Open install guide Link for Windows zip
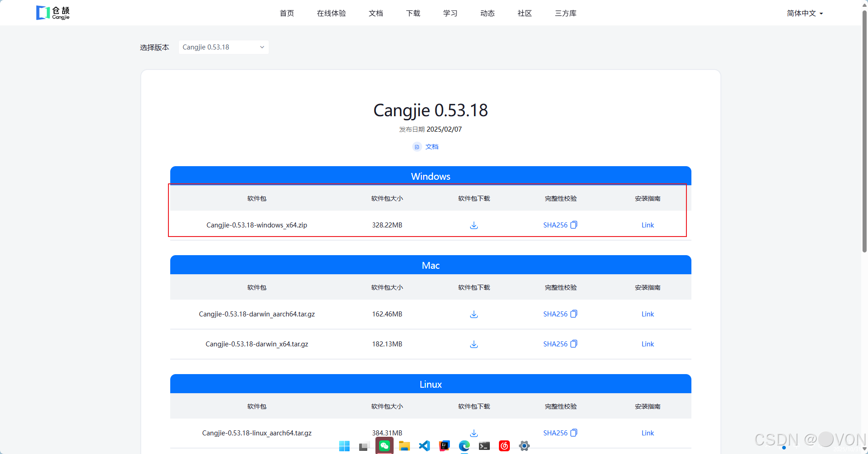 tap(648, 225)
